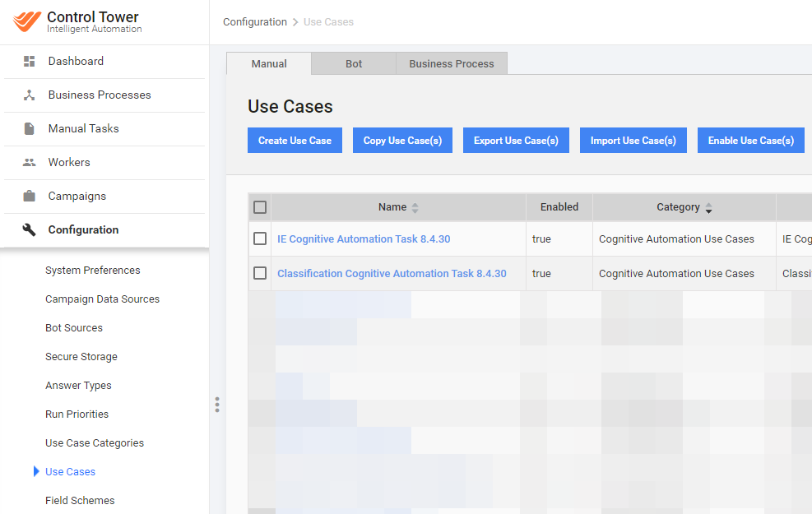Click the Create Use Case button
This screenshot has height=514, width=812.
click(295, 141)
